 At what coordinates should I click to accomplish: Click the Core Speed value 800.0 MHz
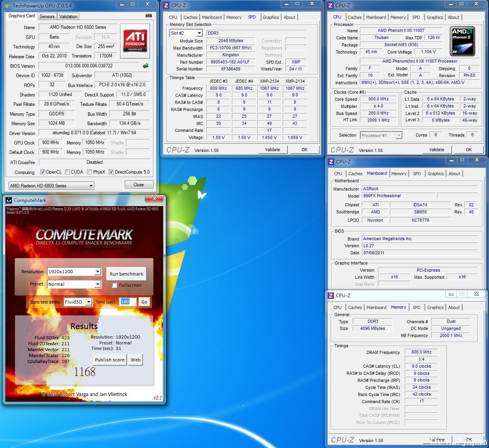click(378, 99)
